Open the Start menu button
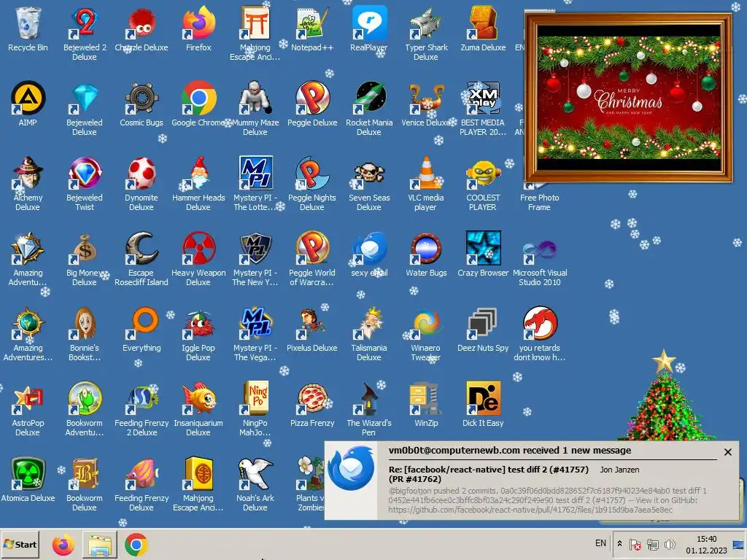 20,544
